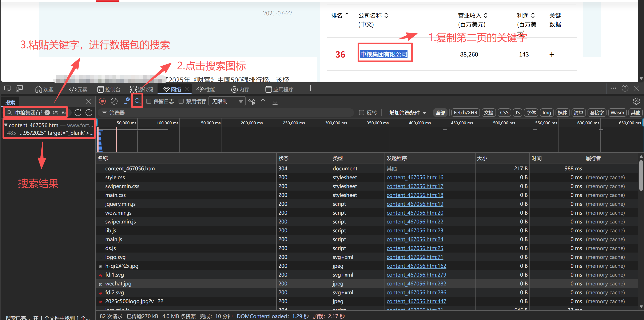This screenshot has height=320, width=644.
Task: Open initiator link content_467056.htm:16
Action: [x=415, y=177]
